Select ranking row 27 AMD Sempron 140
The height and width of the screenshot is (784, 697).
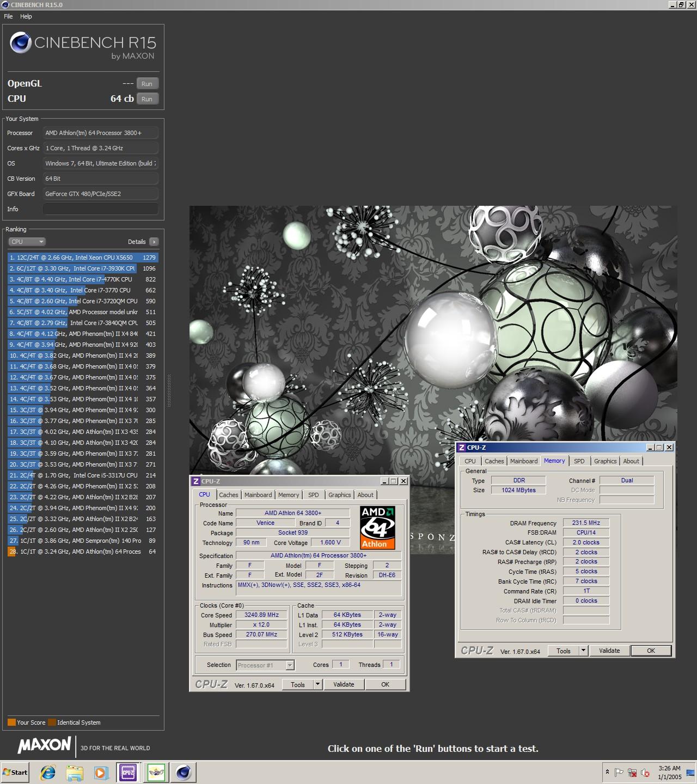coord(83,541)
